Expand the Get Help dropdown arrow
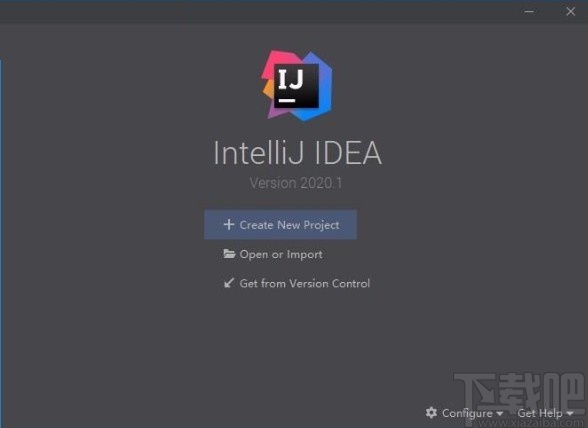The width and height of the screenshot is (588, 428). click(570, 413)
